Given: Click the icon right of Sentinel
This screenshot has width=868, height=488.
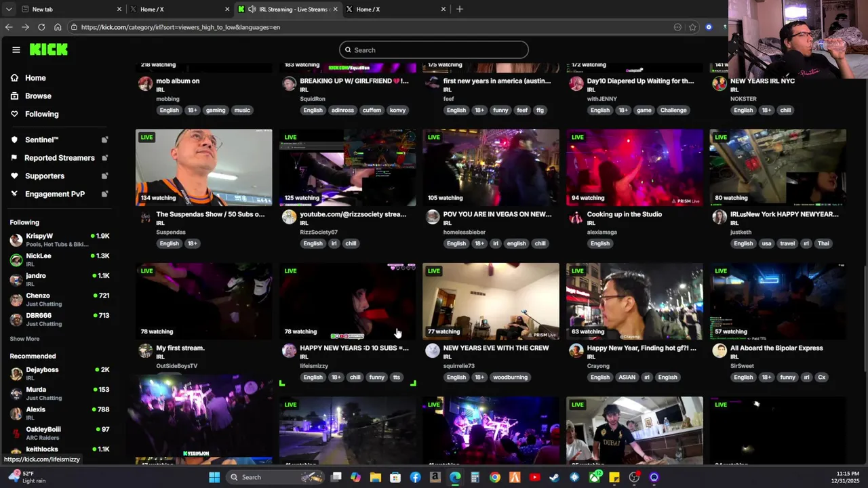Looking at the screenshot, I should coord(104,140).
